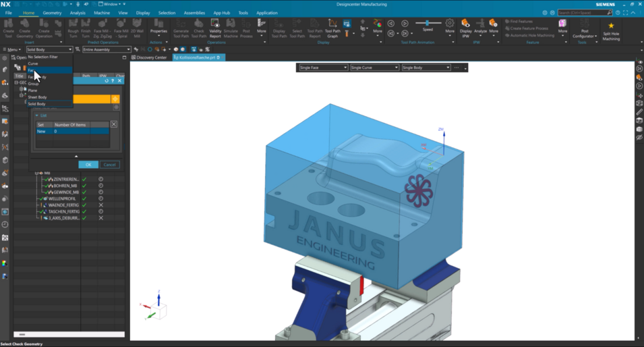Viewport: 644px width, 347px height.
Task: Open the Discovery Center tab
Action: [x=149, y=57]
